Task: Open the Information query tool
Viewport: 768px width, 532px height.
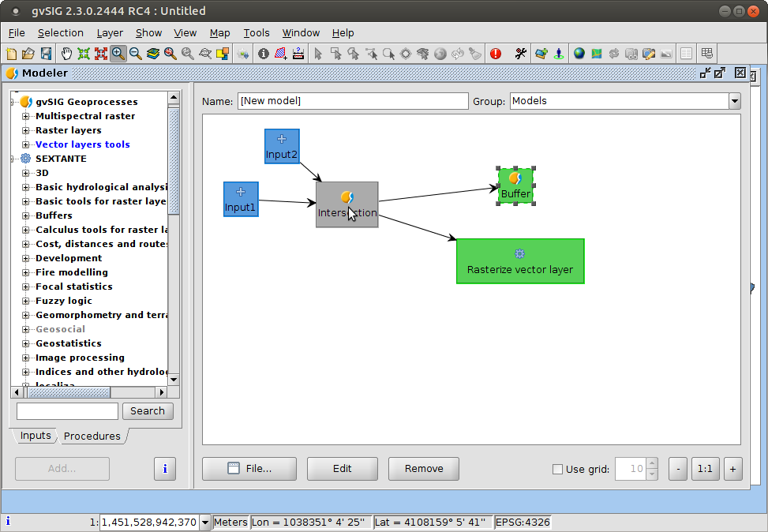Action: [x=264, y=54]
